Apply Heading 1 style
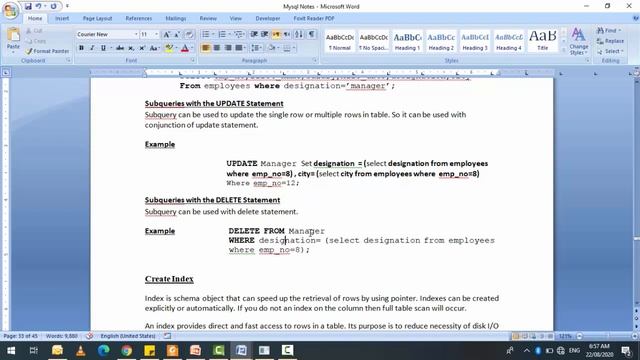640x360 pixels. (407, 41)
